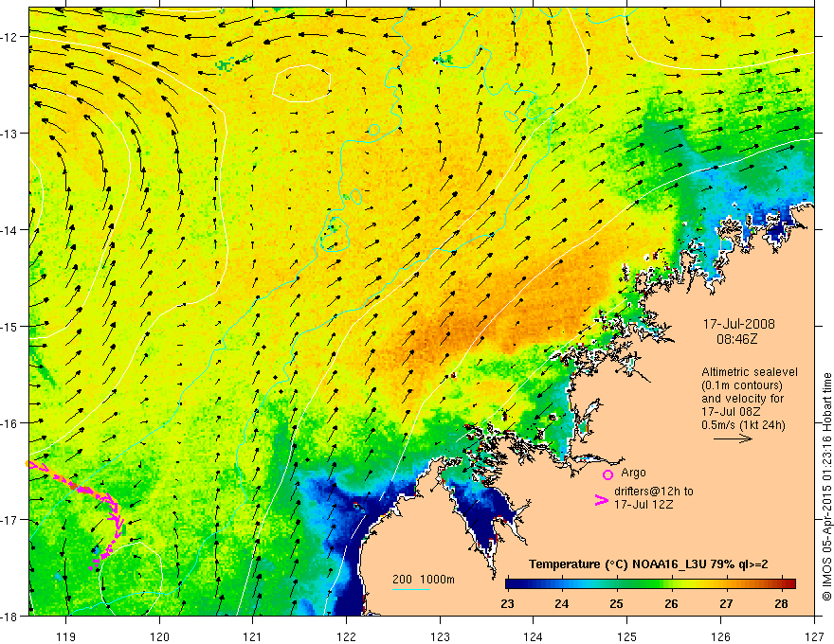
Task: Click the time text 08:46Z
Action: coord(736,338)
